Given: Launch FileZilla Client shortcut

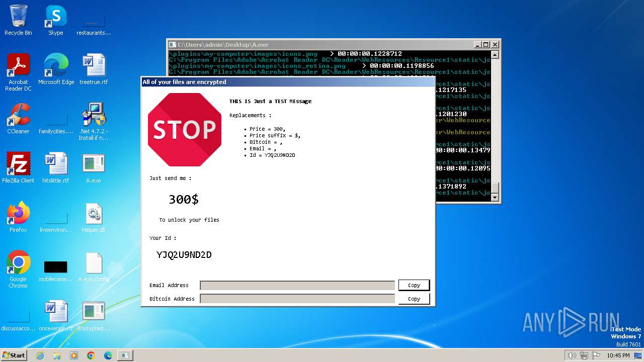Looking at the screenshot, I should [x=18, y=168].
